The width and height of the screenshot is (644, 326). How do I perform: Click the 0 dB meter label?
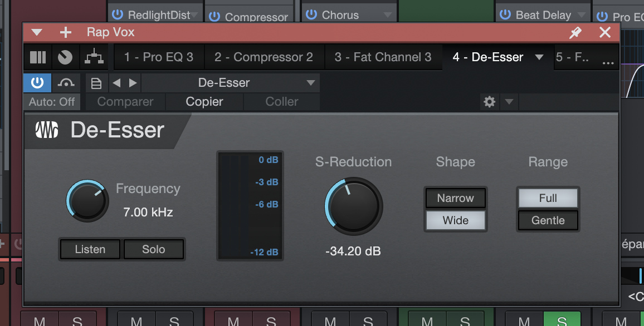tap(268, 160)
